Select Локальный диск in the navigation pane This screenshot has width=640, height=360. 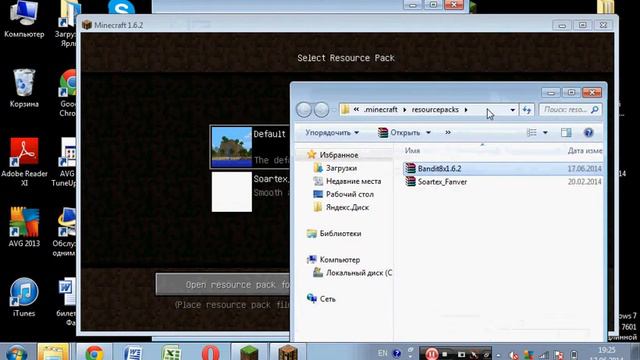[x=358, y=273]
